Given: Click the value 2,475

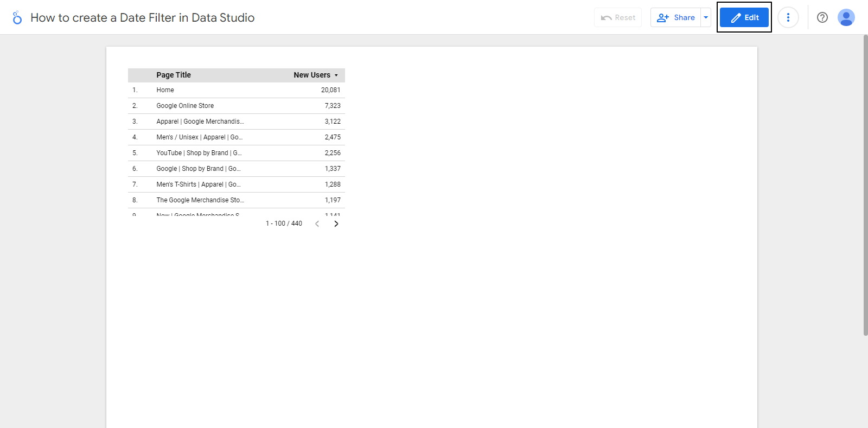Looking at the screenshot, I should pyautogui.click(x=333, y=137).
